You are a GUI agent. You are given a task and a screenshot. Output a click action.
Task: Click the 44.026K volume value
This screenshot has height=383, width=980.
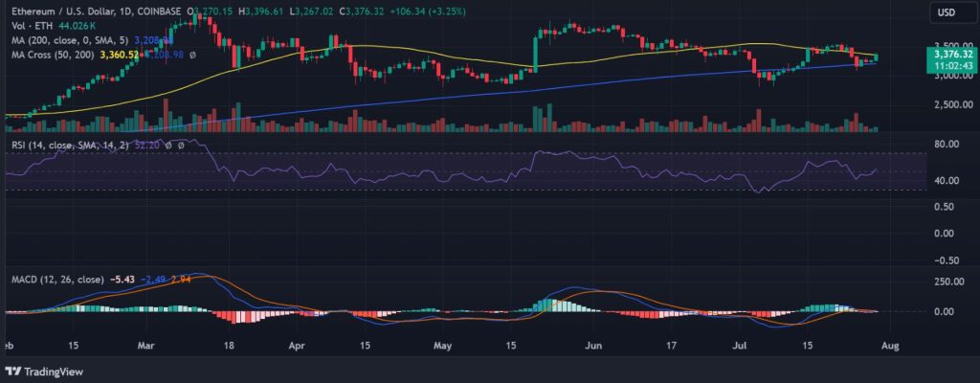78,26
